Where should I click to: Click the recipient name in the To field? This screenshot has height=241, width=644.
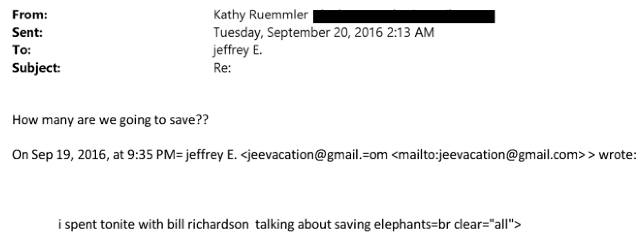tap(238, 50)
